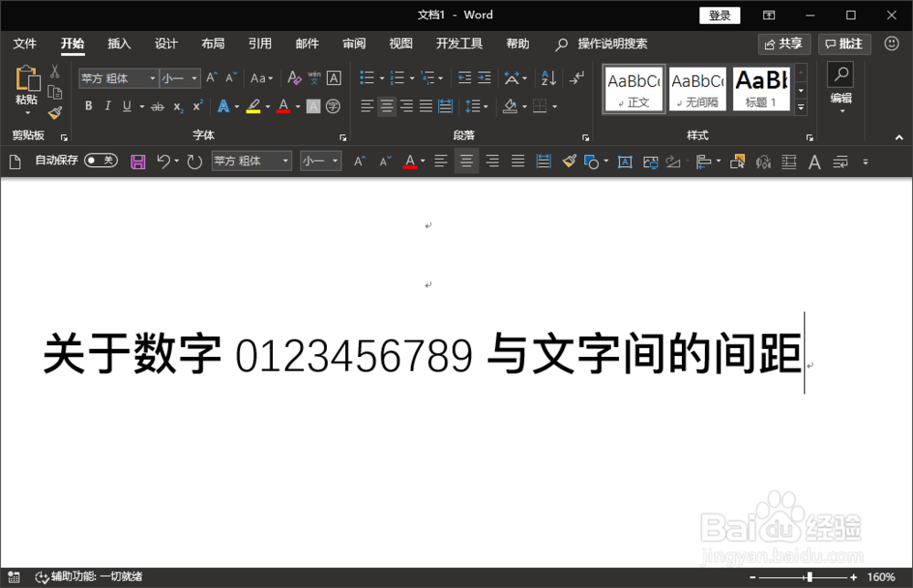Image resolution: width=913 pixels, height=588 pixels.
Task: Apply bold formatting to selected text
Action: pyautogui.click(x=89, y=106)
